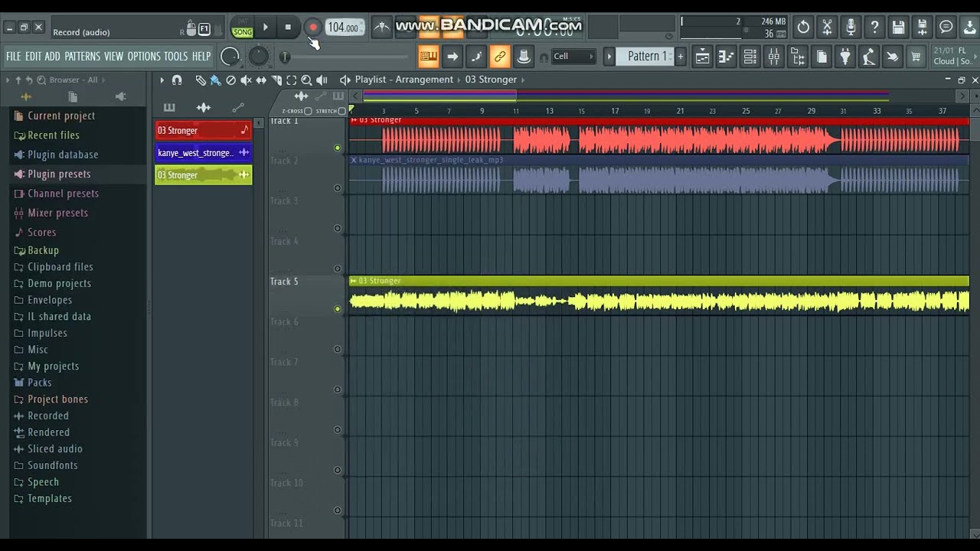
Task: Toggle the orange link multilink button
Action: pos(500,56)
